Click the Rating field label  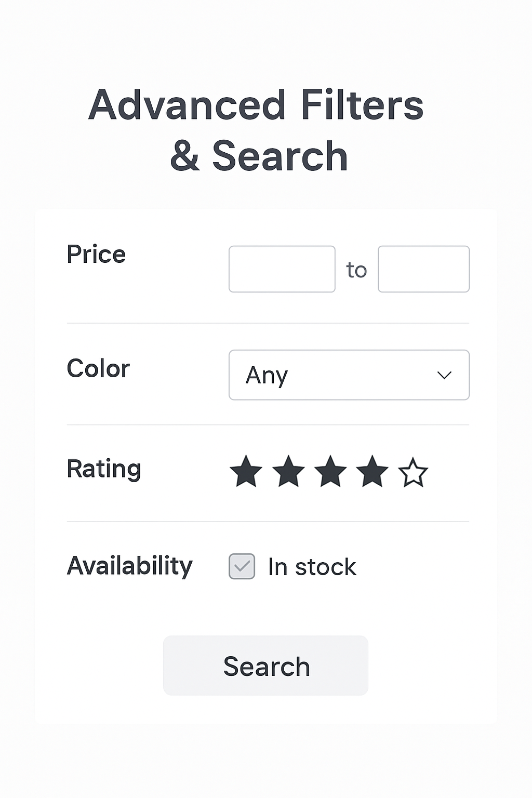[x=104, y=469]
